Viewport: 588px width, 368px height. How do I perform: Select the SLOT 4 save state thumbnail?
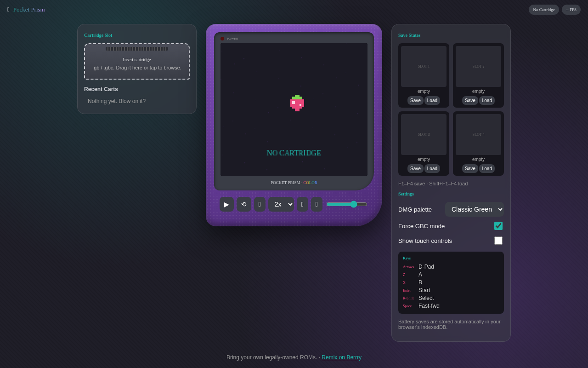[478, 134]
